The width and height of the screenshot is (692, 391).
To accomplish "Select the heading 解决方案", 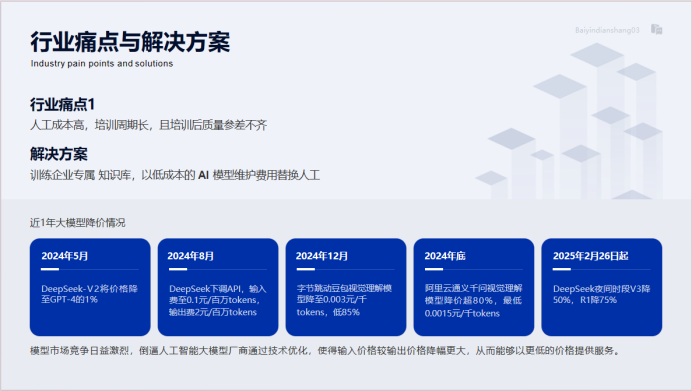I will click(x=59, y=154).
